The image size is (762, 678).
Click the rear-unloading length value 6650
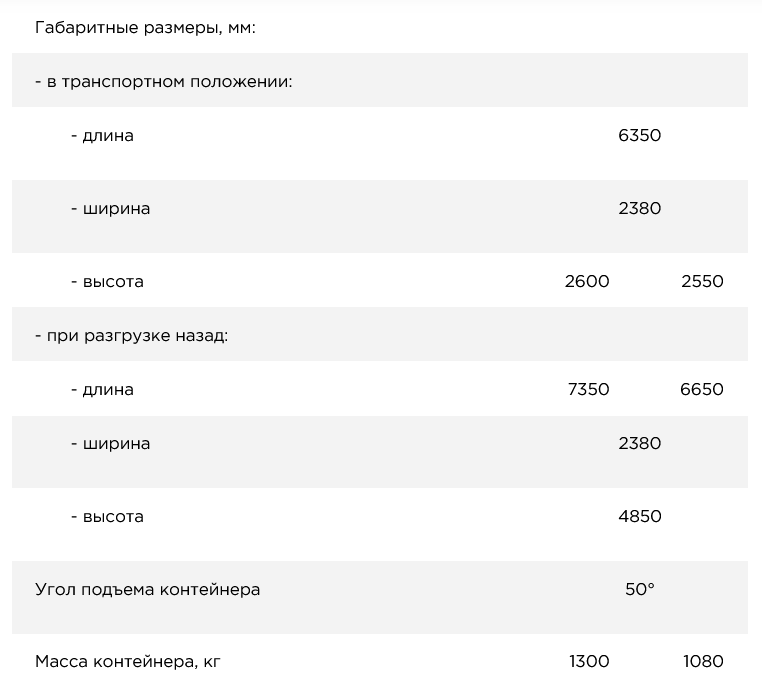(x=702, y=389)
